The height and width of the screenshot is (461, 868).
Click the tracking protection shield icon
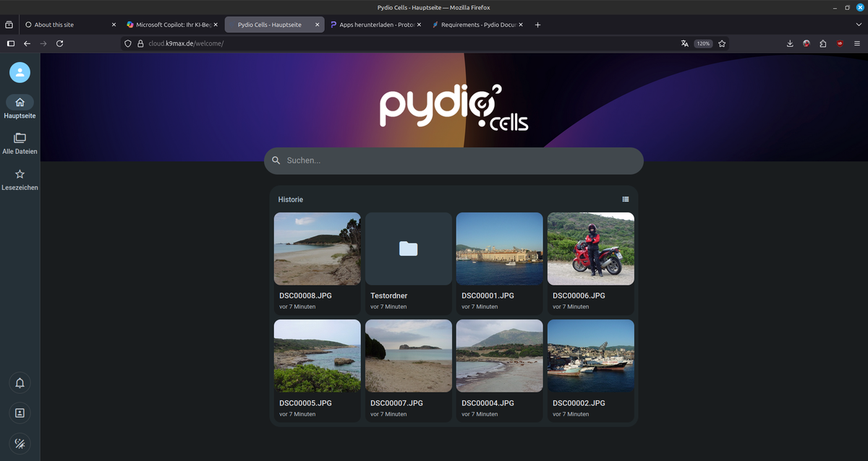[128, 43]
